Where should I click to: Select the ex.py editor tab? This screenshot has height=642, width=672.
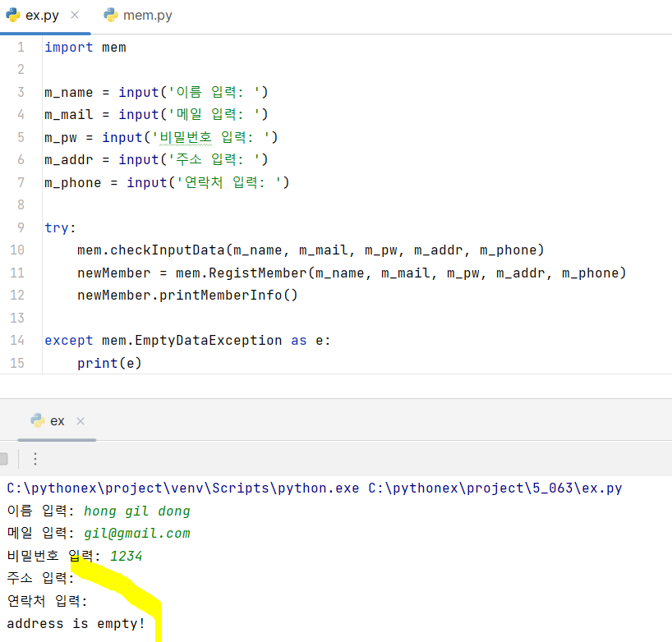pos(42,16)
